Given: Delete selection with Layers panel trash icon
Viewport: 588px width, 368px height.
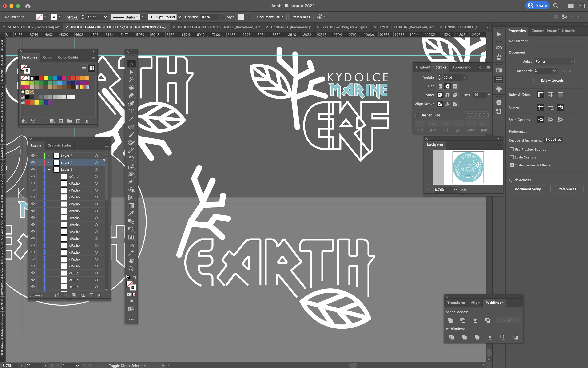Looking at the screenshot, I should tap(99, 295).
